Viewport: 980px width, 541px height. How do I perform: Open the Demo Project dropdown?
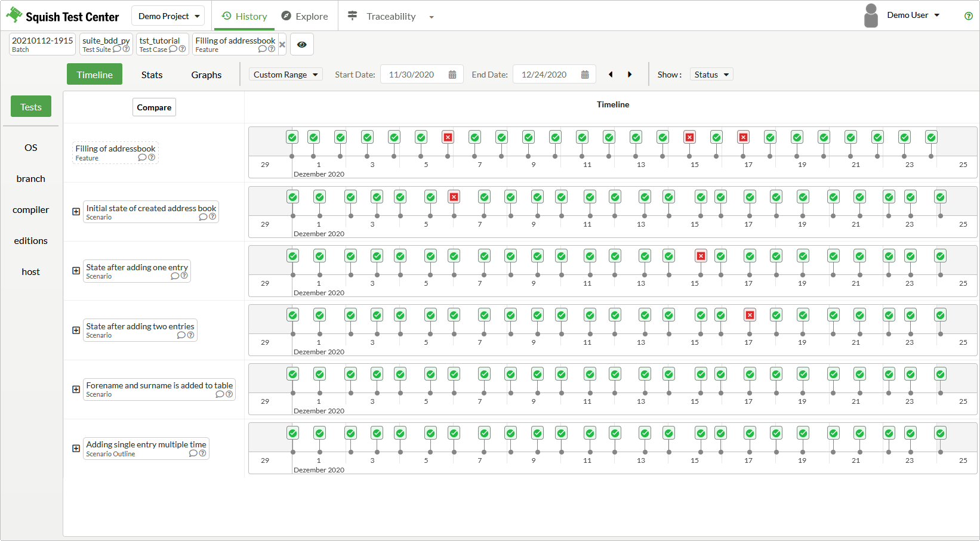coord(168,16)
